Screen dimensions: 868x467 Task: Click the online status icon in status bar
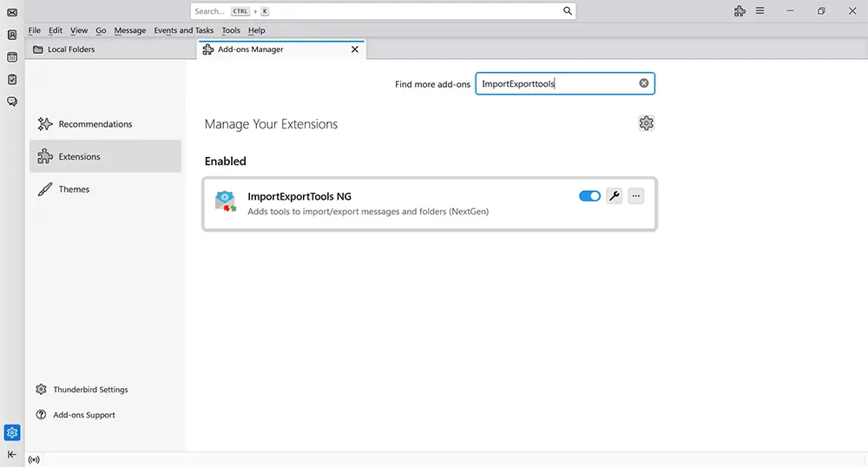34,460
